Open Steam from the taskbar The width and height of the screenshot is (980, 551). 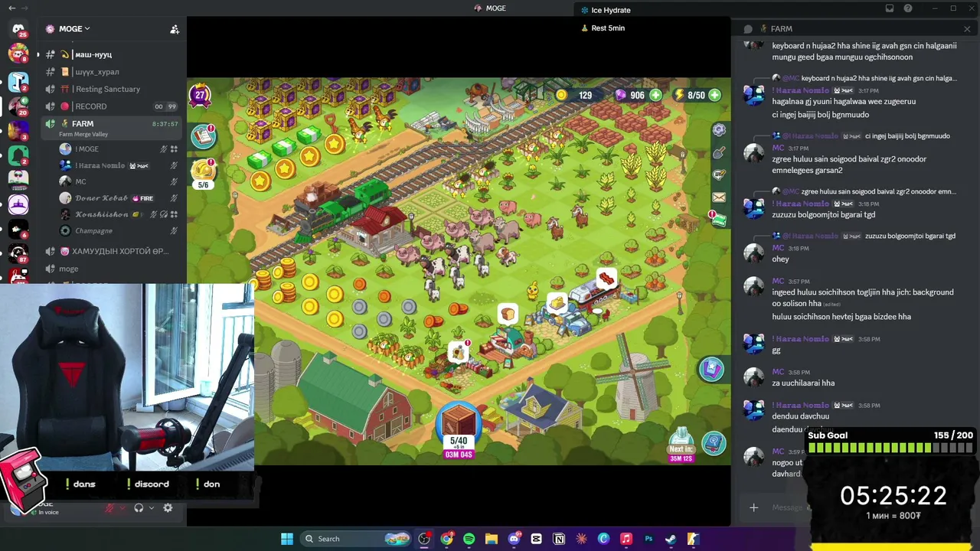671,539
